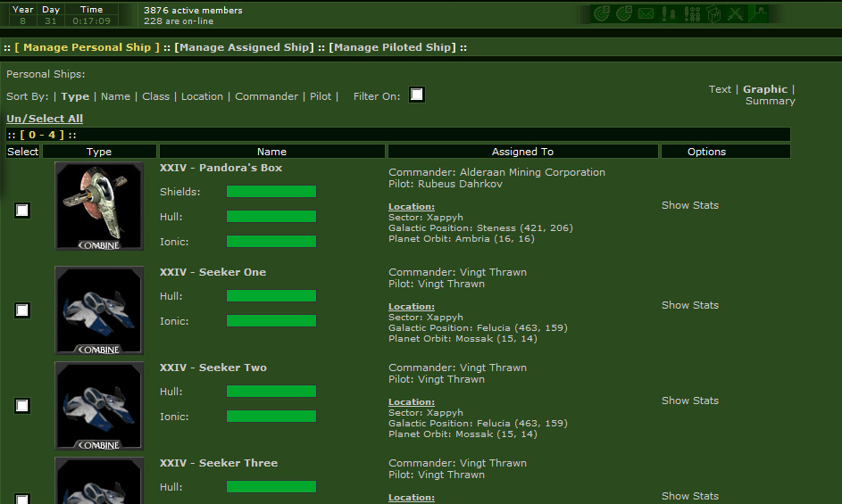Sort ships by Type

(75, 96)
